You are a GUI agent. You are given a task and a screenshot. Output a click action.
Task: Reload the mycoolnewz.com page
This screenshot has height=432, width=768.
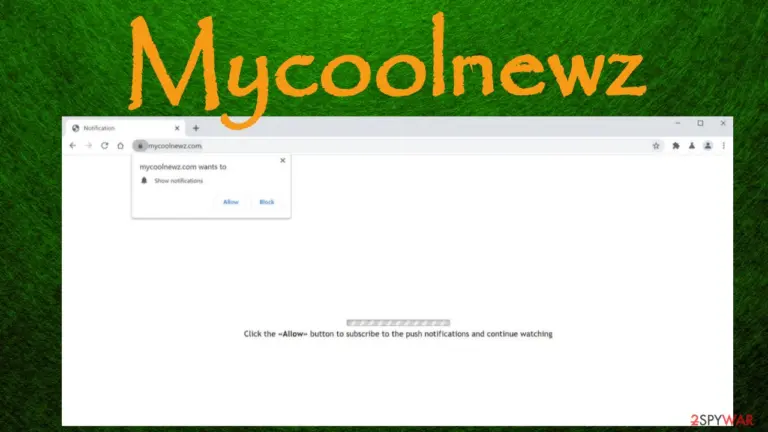(x=104, y=145)
